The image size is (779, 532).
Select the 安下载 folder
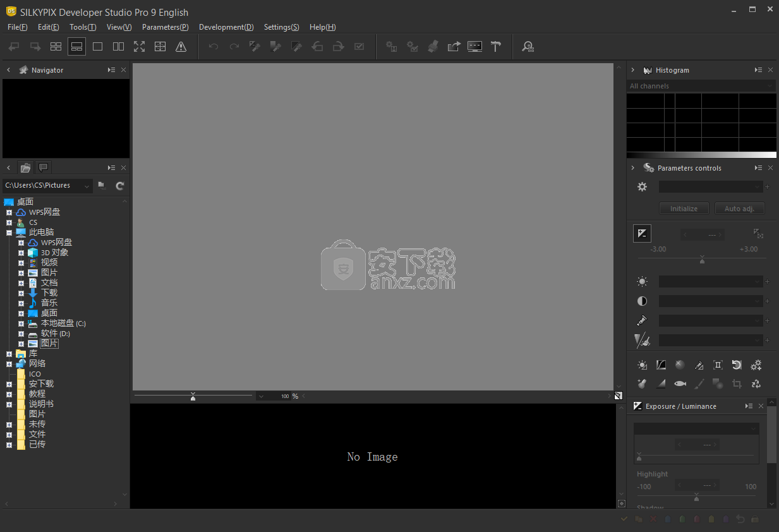41,384
